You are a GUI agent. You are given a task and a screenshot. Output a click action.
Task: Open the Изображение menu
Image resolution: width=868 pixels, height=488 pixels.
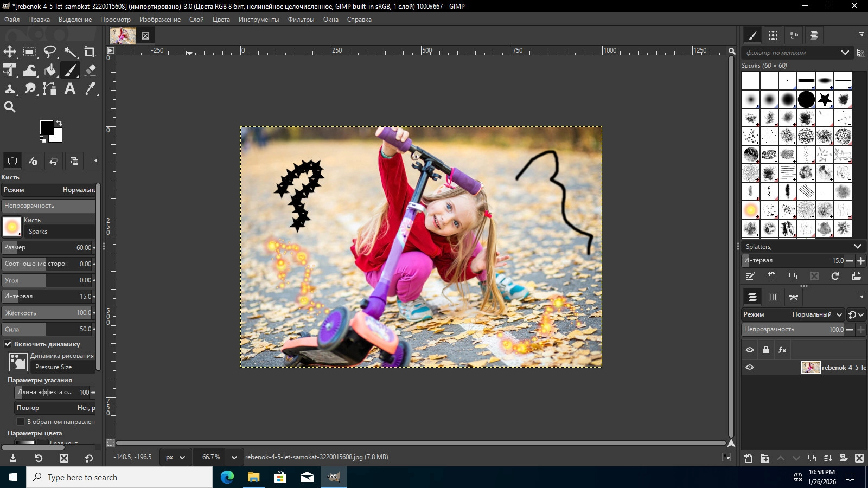160,20
